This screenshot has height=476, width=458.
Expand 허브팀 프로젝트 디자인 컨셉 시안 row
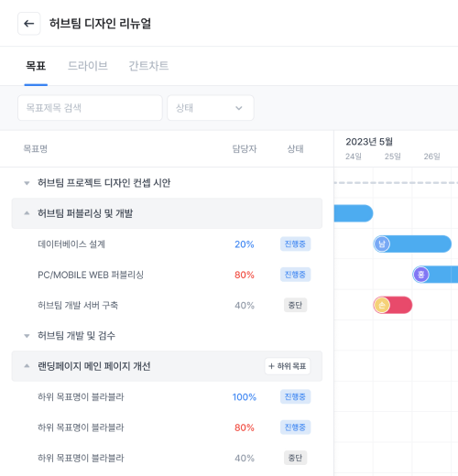click(x=27, y=183)
